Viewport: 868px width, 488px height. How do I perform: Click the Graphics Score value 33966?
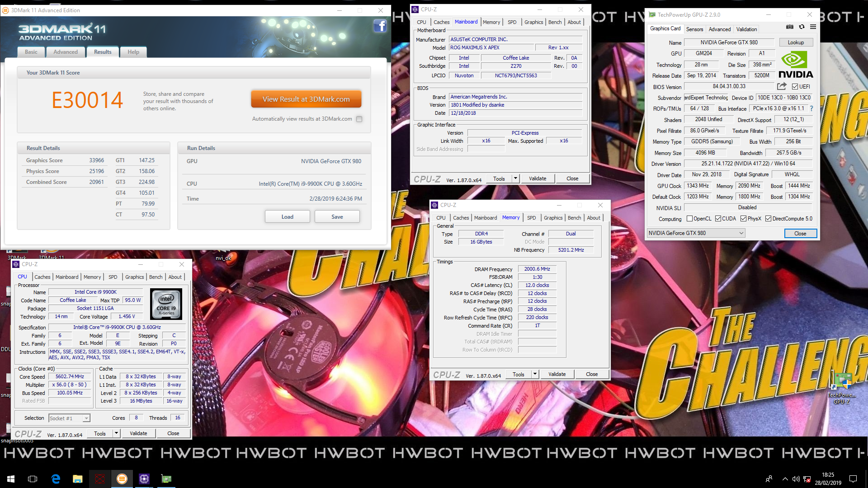96,160
